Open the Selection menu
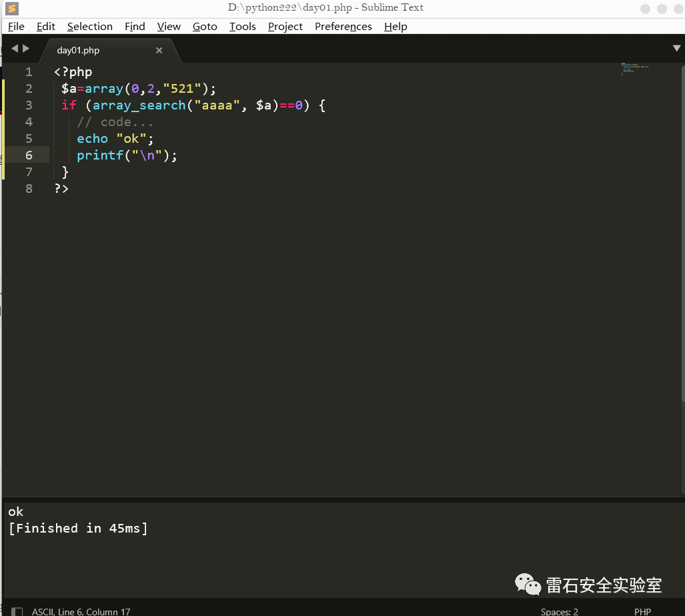 pyautogui.click(x=89, y=27)
